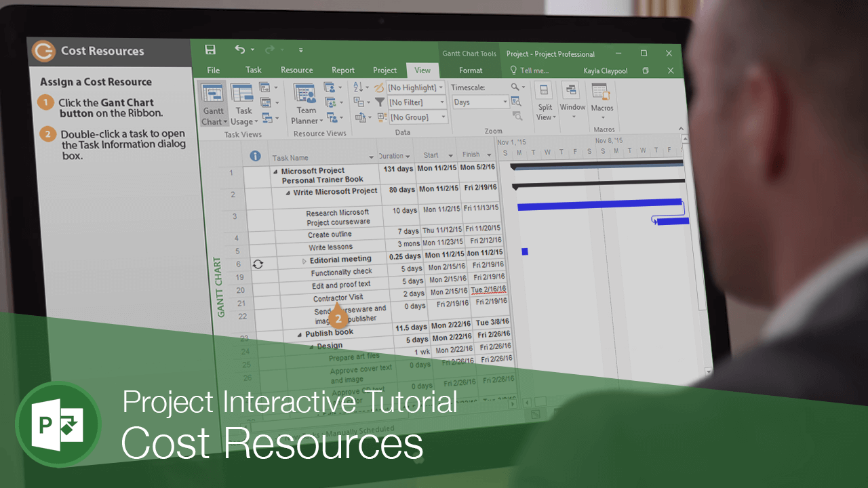Switch to the Resource ribbon tab
Screen dimensions: 868x488
click(296, 70)
